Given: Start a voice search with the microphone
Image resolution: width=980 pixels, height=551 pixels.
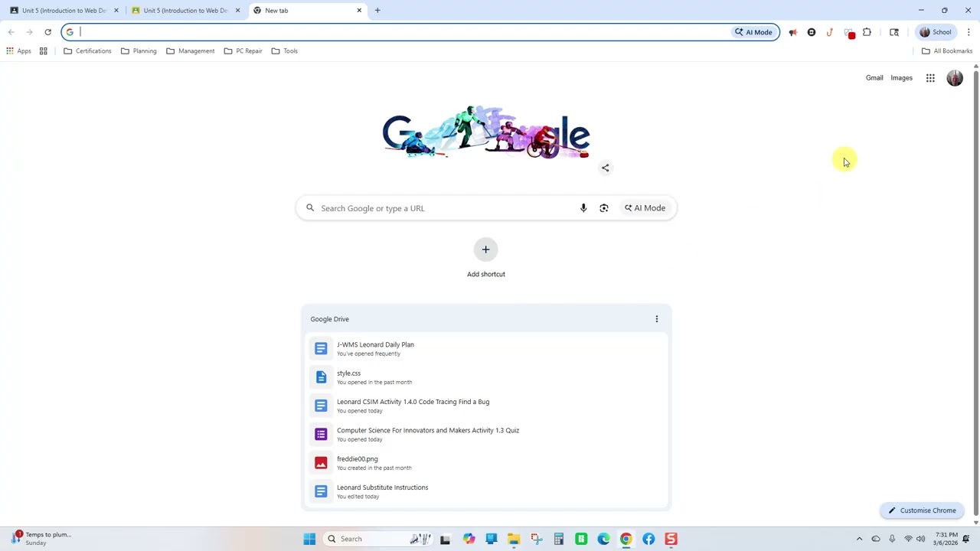Looking at the screenshot, I should click(x=583, y=208).
